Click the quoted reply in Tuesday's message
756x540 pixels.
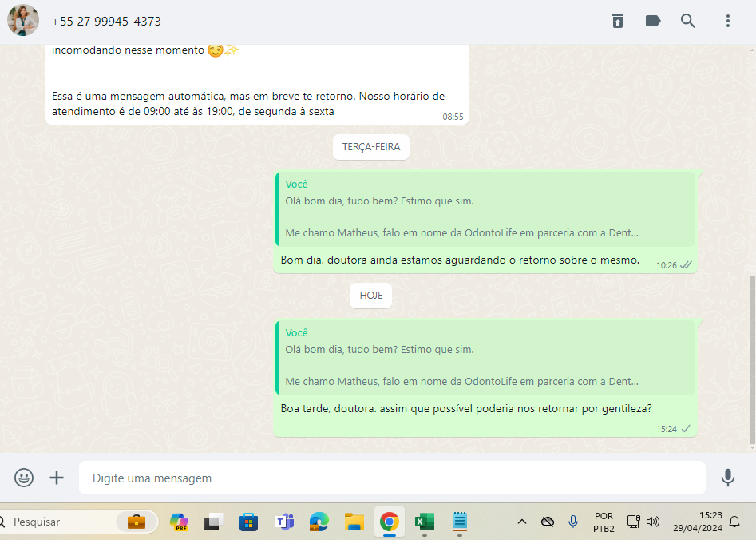click(x=485, y=209)
